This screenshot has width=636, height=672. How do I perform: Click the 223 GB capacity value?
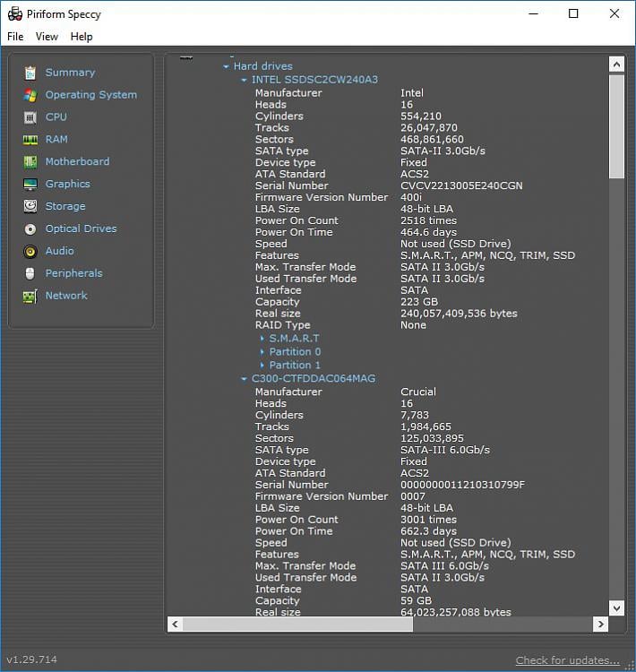coord(419,302)
